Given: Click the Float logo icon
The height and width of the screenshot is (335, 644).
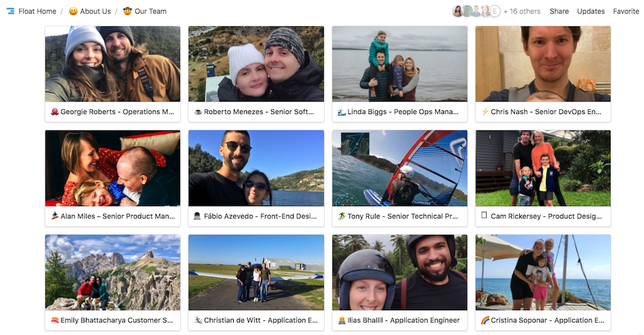Looking at the screenshot, I should (x=10, y=11).
